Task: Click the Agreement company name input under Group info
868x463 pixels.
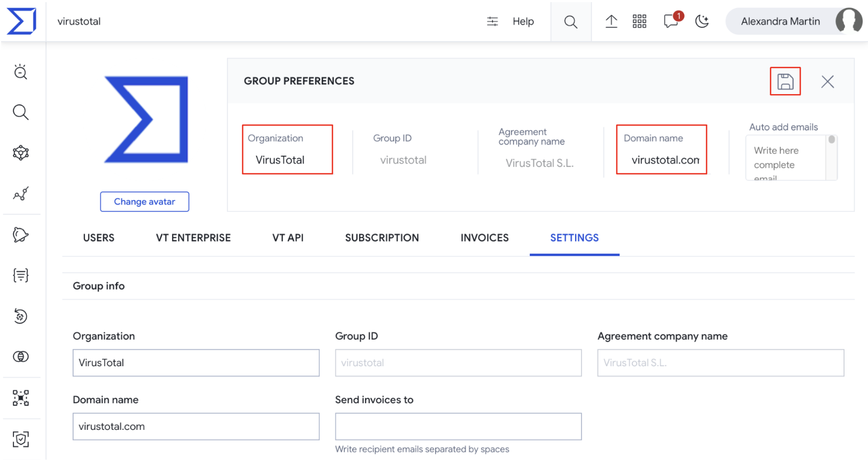Action: point(721,363)
